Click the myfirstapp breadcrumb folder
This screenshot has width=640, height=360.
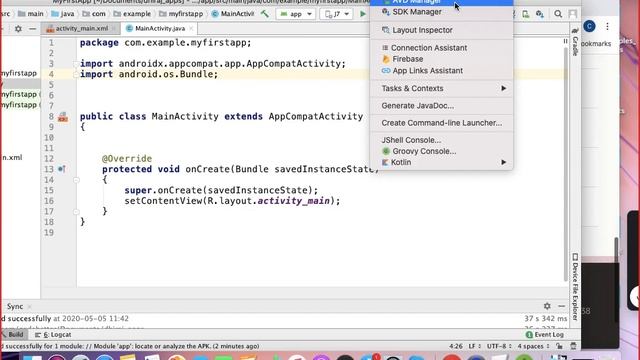[181, 14]
